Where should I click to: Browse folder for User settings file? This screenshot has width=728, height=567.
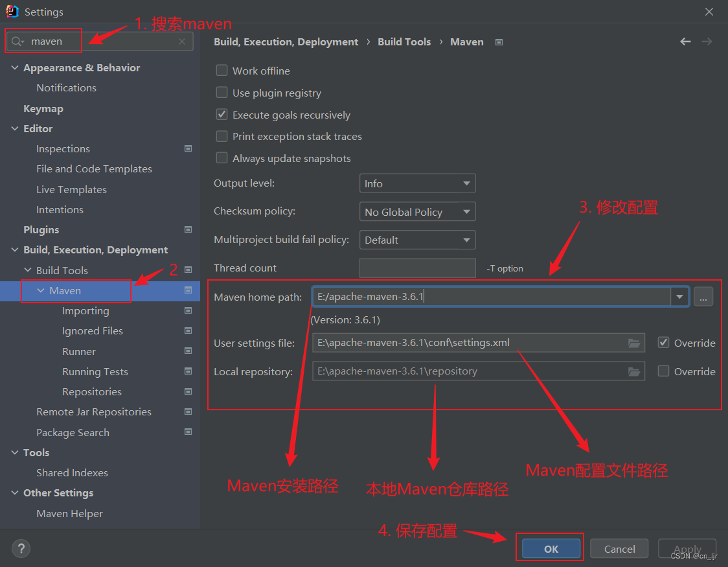[x=634, y=343]
